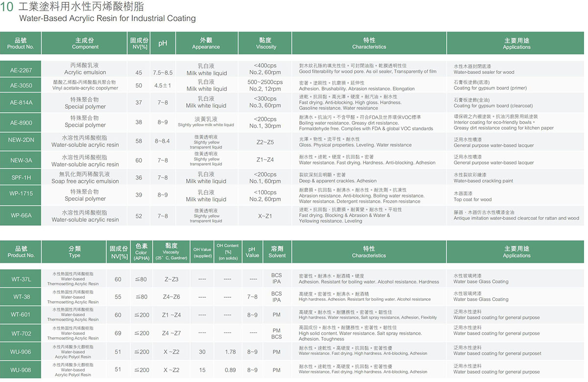588x382 pixels.
Task: Click the Solvent column header
Action: click(277, 252)
